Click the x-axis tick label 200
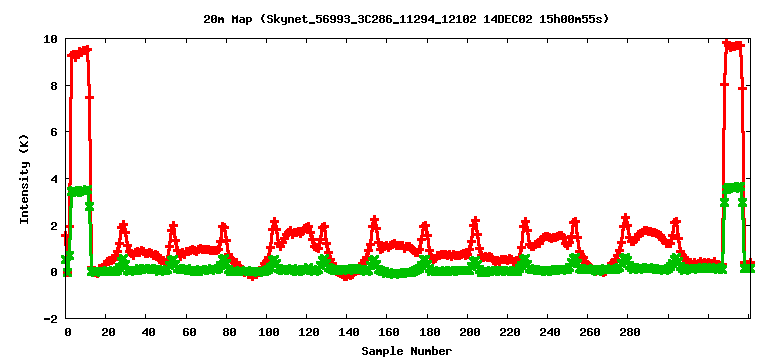 (x=469, y=333)
